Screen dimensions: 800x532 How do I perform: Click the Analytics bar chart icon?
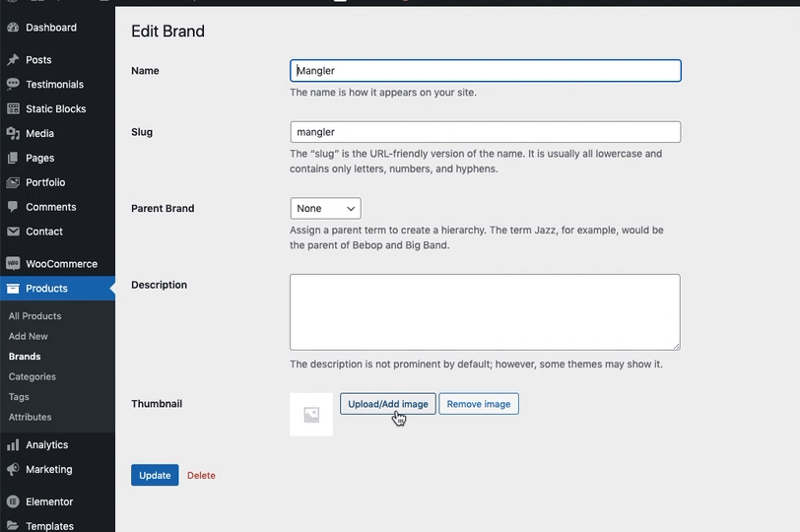click(x=13, y=445)
